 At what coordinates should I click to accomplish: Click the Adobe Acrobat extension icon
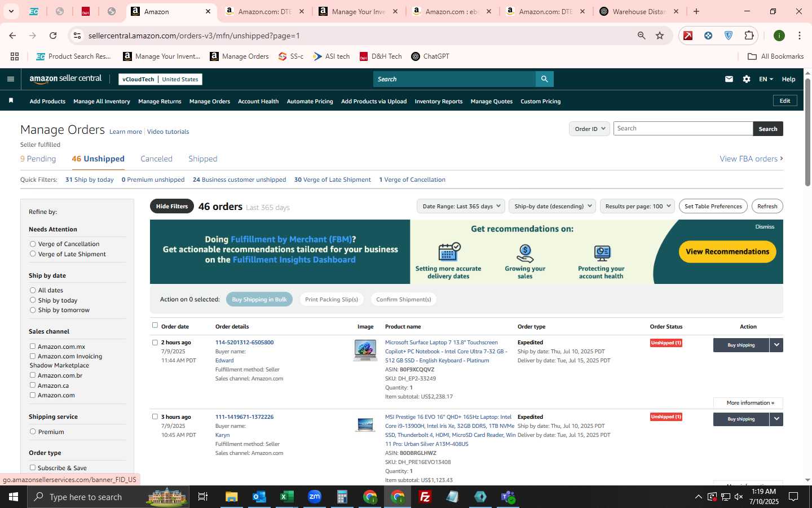688,36
